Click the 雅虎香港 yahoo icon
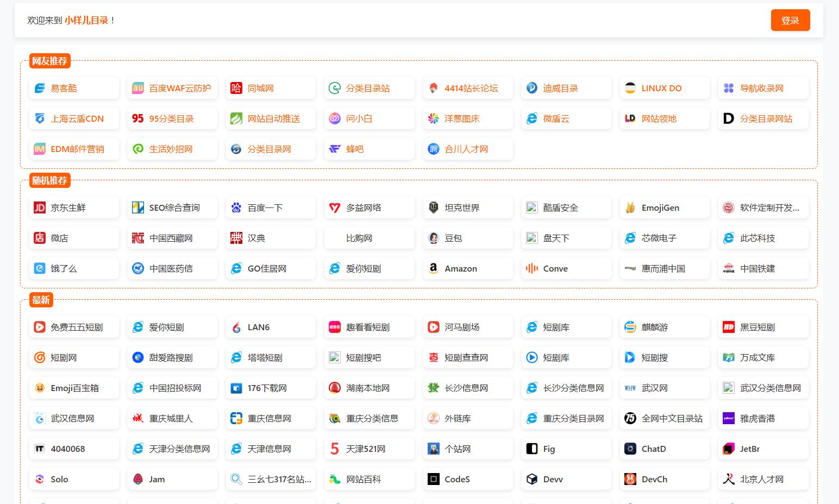839x504 pixels. (x=729, y=418)
